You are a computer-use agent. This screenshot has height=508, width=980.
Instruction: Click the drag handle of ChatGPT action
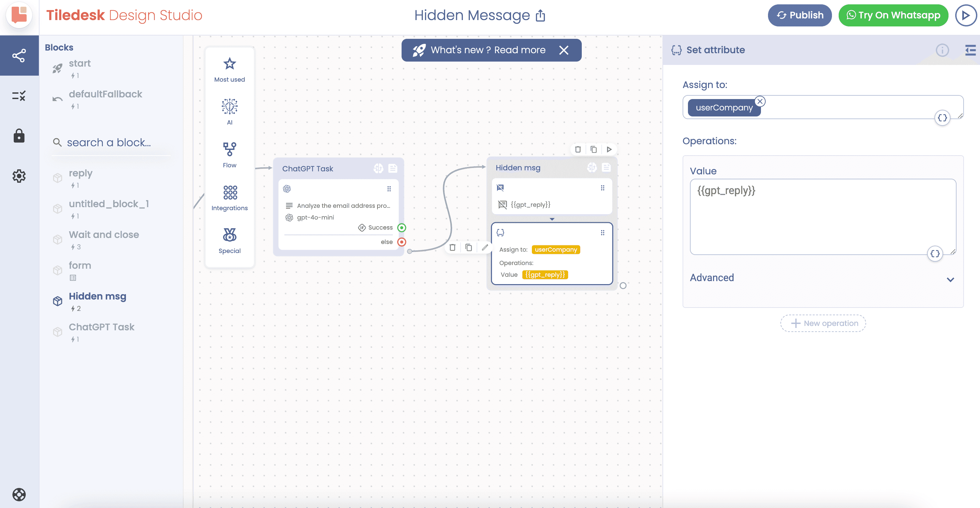389,189
